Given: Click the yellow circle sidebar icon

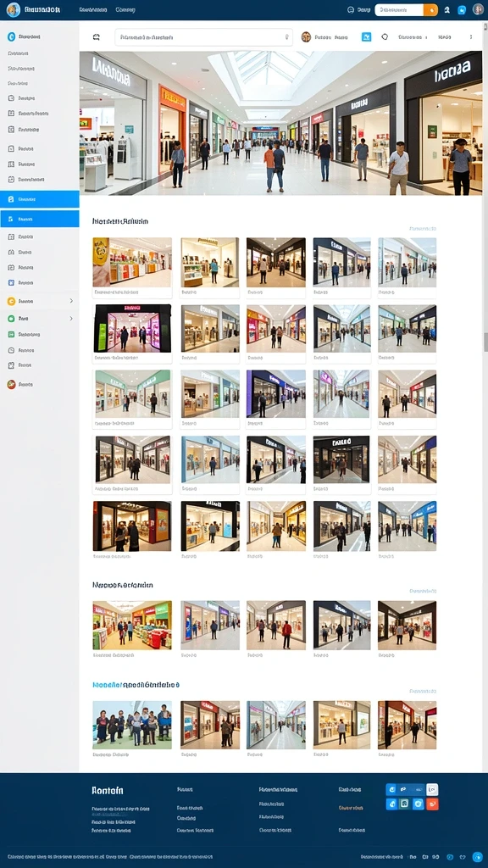Looking at the screenshot, I should (x=11, y=301).
